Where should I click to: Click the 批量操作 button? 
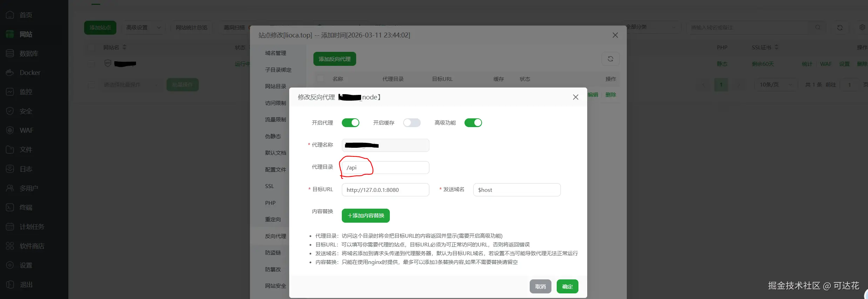[x=182, y=85]
